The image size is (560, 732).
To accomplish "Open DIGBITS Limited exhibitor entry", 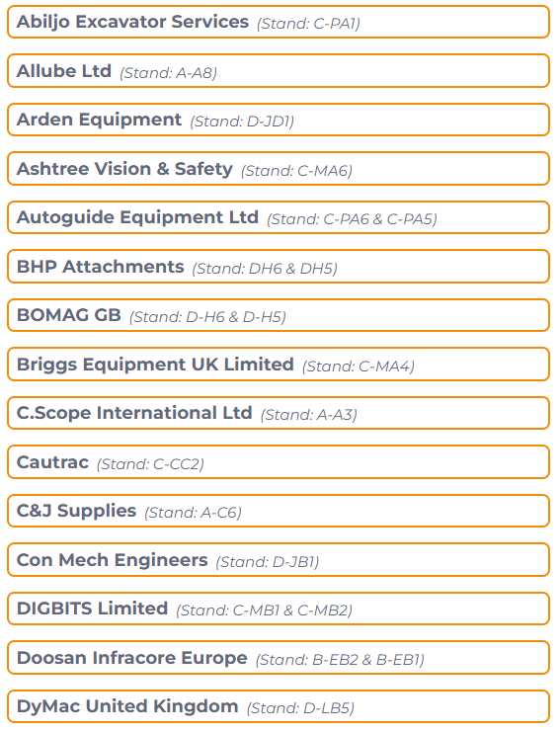I will pos(279,609).
